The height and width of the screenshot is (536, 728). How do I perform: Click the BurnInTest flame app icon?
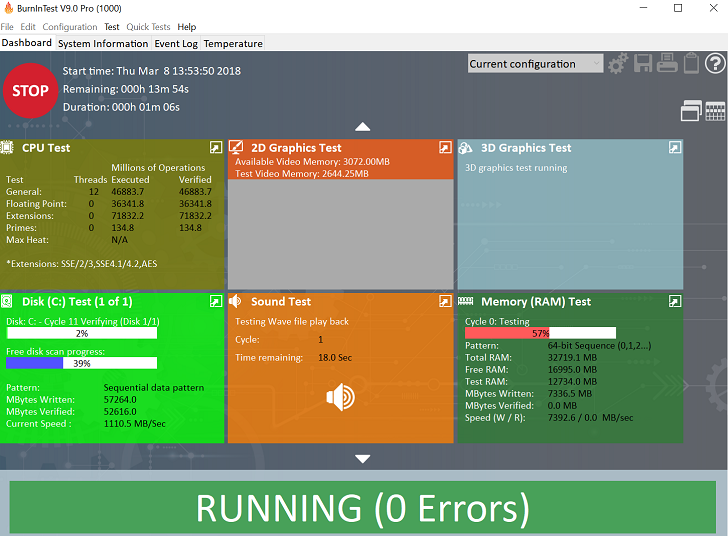8,8
